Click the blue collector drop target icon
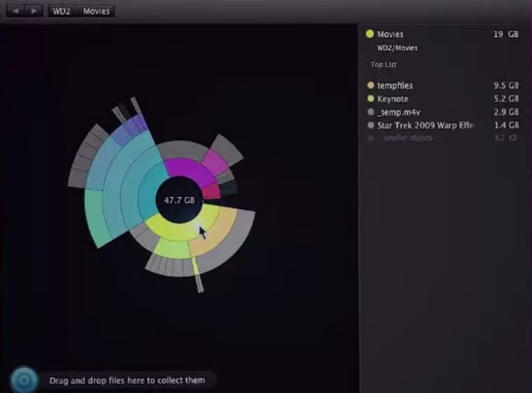This screenshot has width=532, height=393. (x=24, y=380)
